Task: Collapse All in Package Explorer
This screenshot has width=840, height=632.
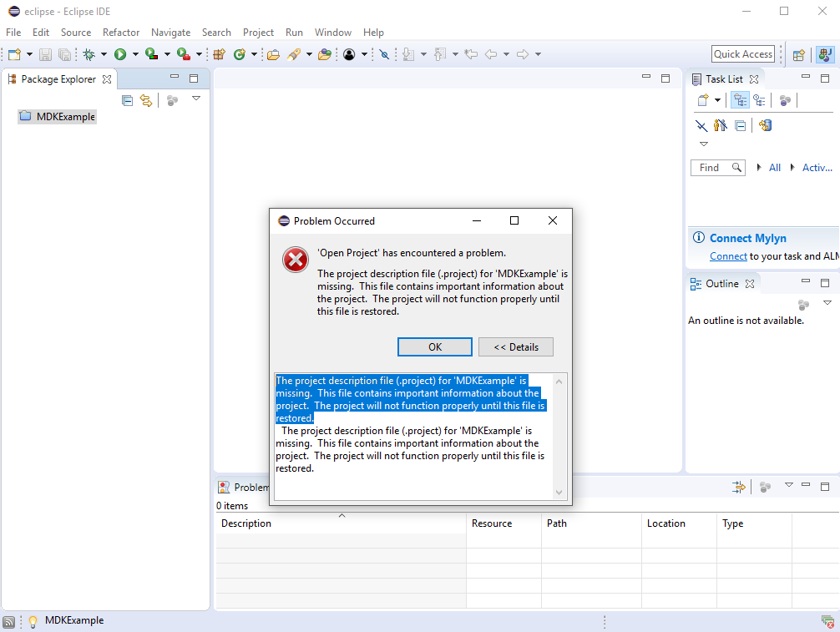Action: [127, 100]
